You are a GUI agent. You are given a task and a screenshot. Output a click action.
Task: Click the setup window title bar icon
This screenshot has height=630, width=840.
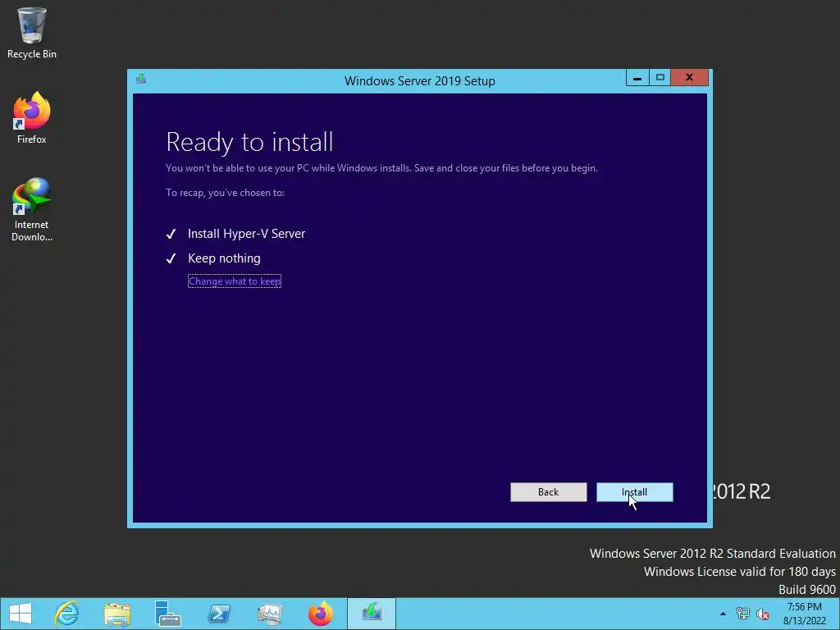coord(141,80)
